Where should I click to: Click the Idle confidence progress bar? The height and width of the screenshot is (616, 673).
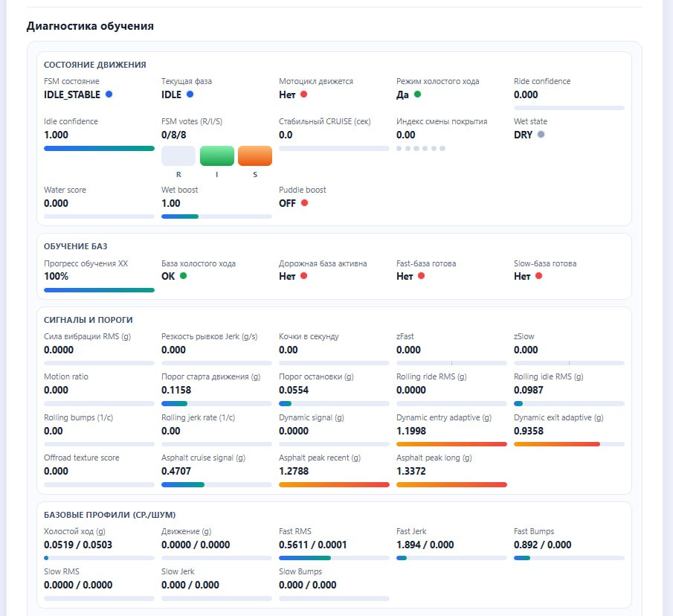(x=99, y=148)
